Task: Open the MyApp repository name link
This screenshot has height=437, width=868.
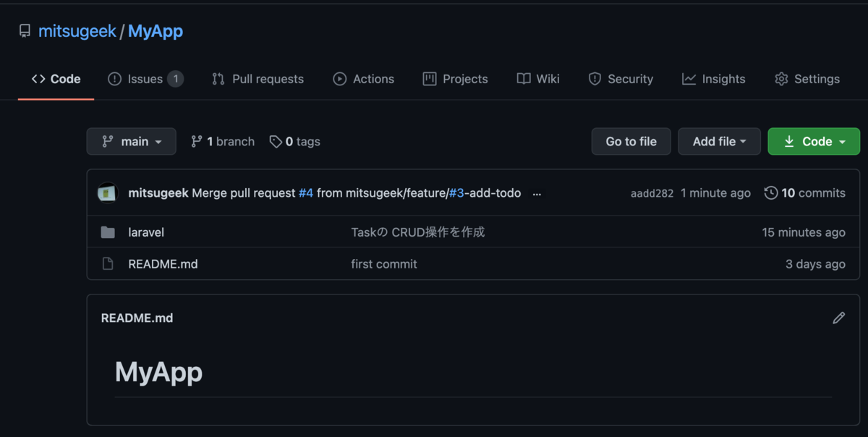Action: [156, 31]
